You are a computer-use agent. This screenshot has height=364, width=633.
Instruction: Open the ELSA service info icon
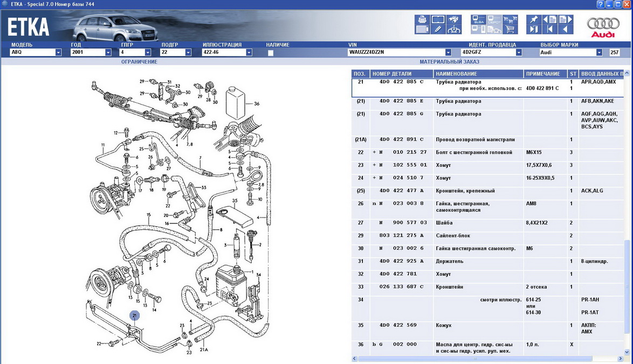(x=478, y=20)
